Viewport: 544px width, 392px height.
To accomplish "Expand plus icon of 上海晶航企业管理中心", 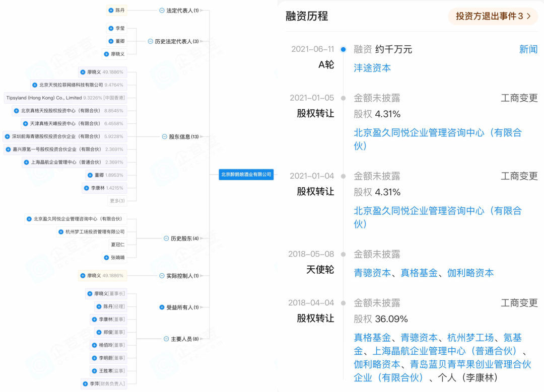I will [x=26, y=162].
